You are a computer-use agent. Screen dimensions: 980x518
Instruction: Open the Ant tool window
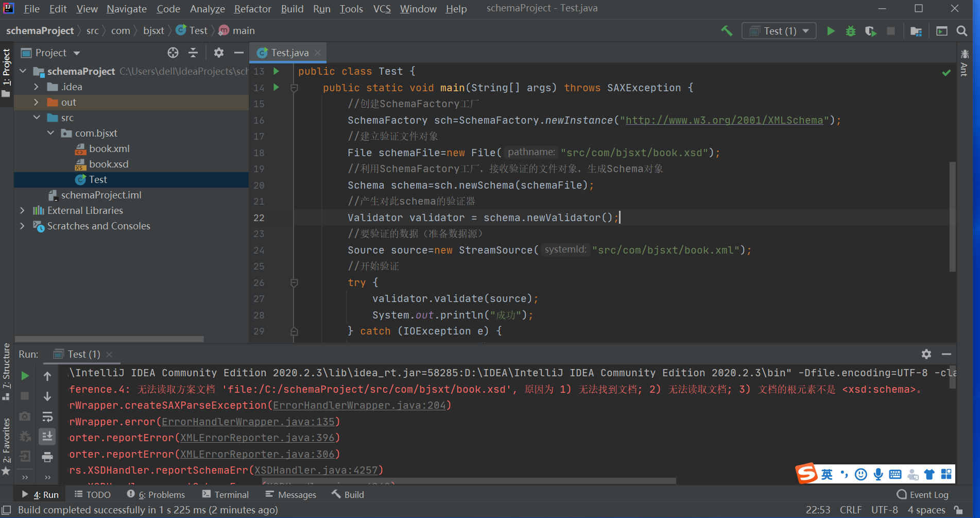tap(964, 63)
